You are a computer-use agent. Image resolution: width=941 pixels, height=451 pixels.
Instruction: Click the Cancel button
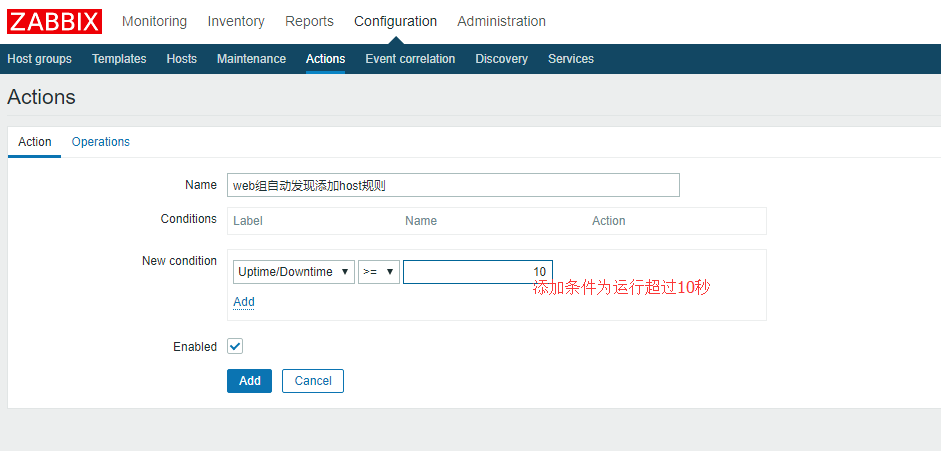[312, 381]
